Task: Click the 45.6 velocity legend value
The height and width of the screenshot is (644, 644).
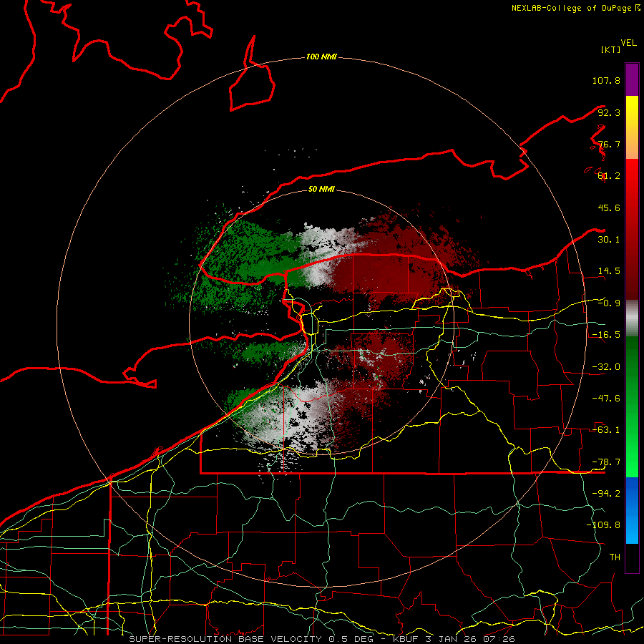Action: click(609, 208)
